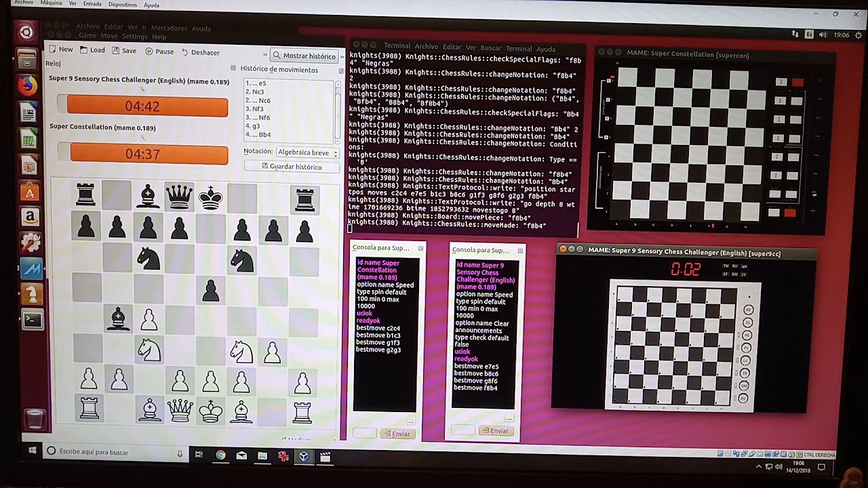The height and width of the screenshot is (488, 868).
Task: Click the command input in the Super Constellation console
Action: pos(364,433)
